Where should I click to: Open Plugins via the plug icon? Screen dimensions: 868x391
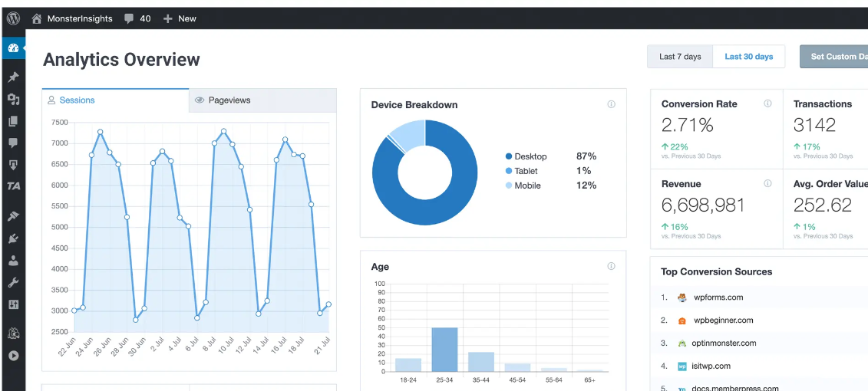(13, 238)
